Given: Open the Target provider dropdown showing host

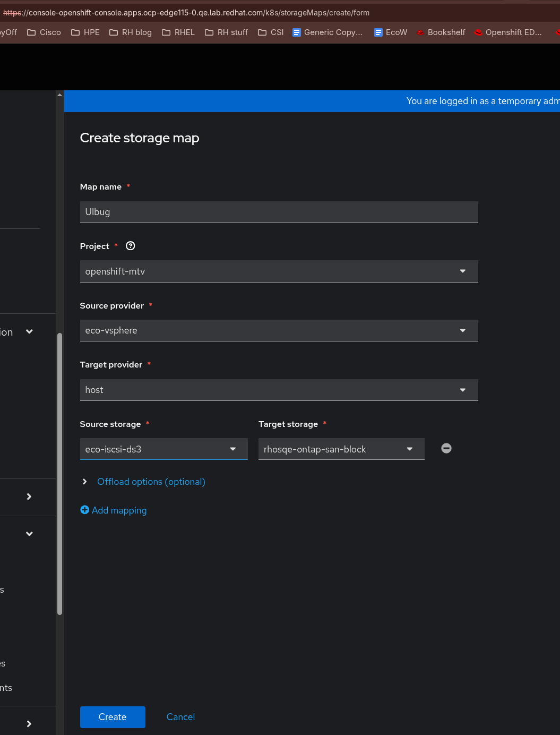Looking at the screenshot, I should click(279, 390).
